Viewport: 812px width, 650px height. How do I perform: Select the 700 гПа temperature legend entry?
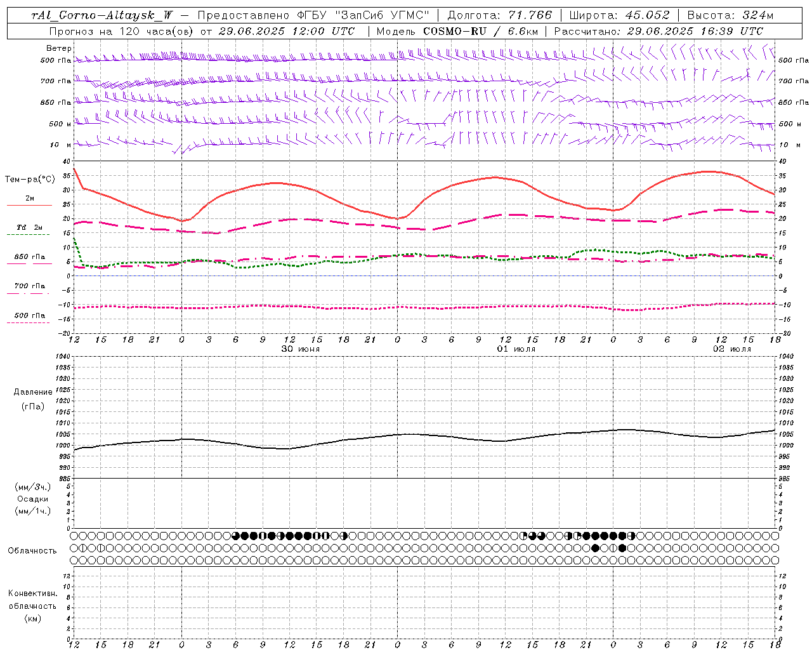click(x=30, y=286)
